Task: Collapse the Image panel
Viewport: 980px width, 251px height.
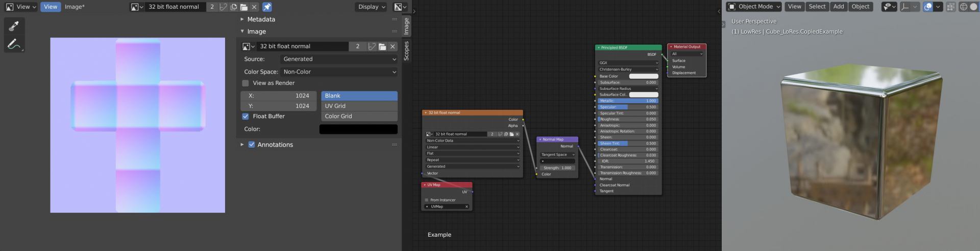Action: [x=242, y=31]
